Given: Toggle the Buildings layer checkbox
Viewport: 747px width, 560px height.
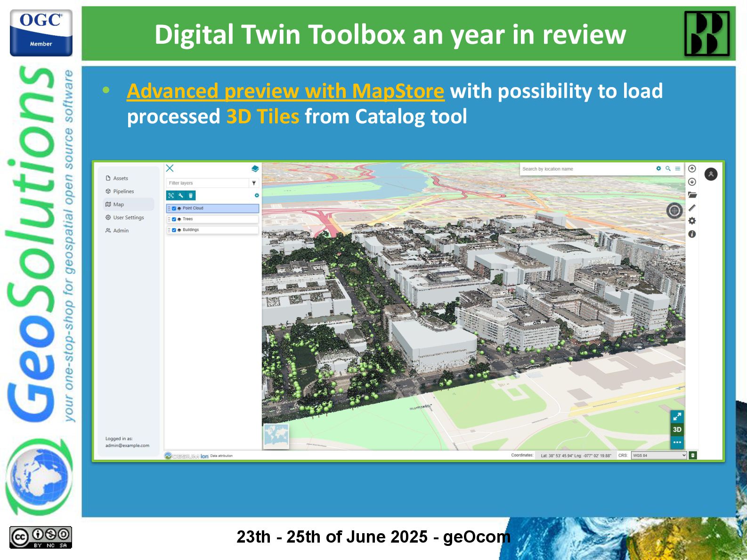Looking at the screenshot, I should pyautogui.click(x=174, y=230).
